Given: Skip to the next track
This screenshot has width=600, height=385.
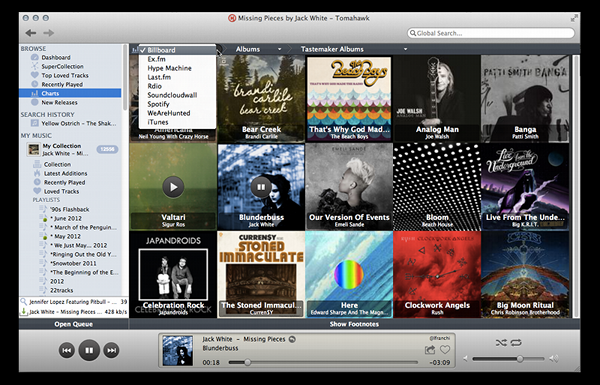Looking at the screenshot, I should click(111, 350).
